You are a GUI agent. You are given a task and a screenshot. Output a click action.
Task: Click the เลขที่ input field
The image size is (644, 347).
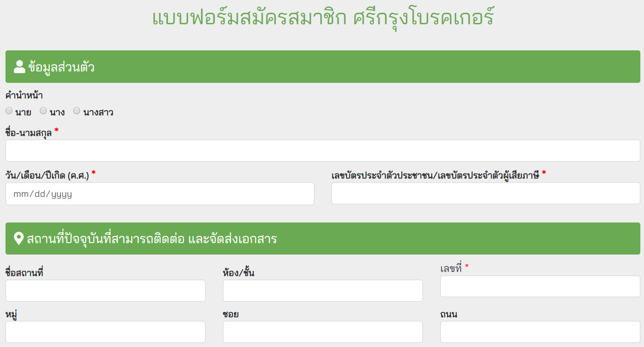540,286
